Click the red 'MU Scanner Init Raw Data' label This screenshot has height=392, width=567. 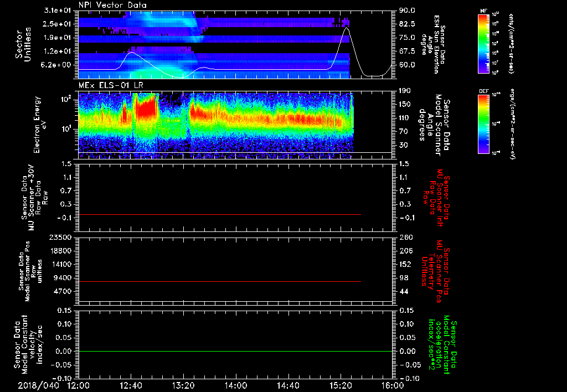436,198
